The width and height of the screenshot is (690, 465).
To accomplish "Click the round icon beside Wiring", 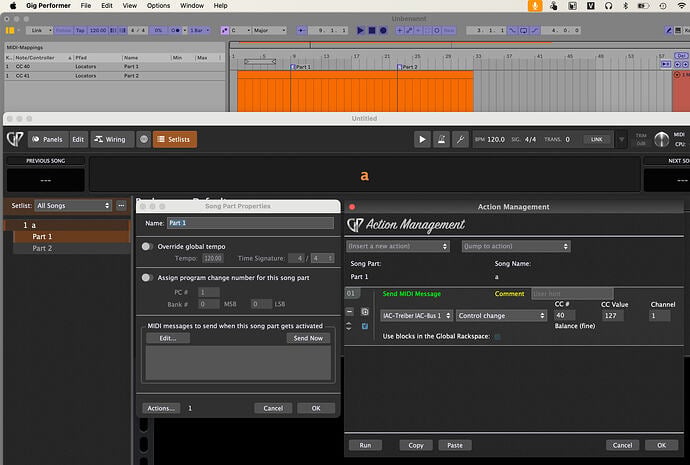I will pyautogui.click(x=143, y=139).
